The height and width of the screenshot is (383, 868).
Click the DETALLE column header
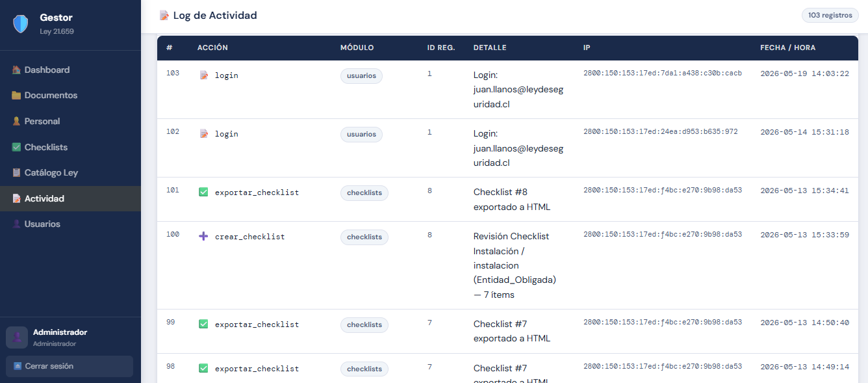(490, 48)
